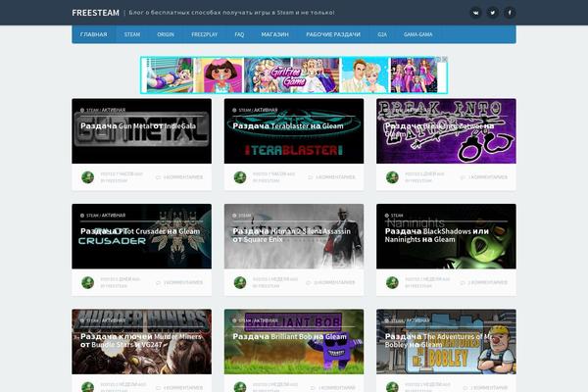Viewport: 588px width, 392px height.
Task: Open the Раздача Brilliant Bob на Gleam post
Action: tap(289, 337)
